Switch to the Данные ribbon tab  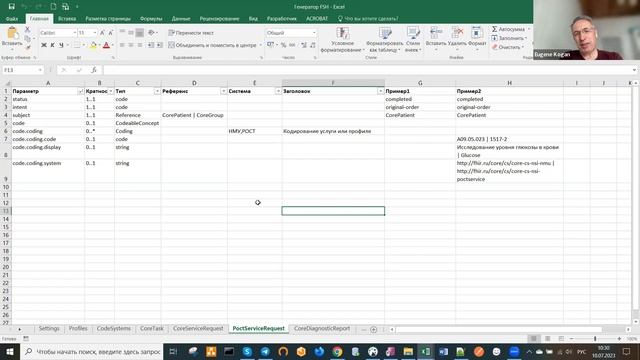click(x=181, y=19)
